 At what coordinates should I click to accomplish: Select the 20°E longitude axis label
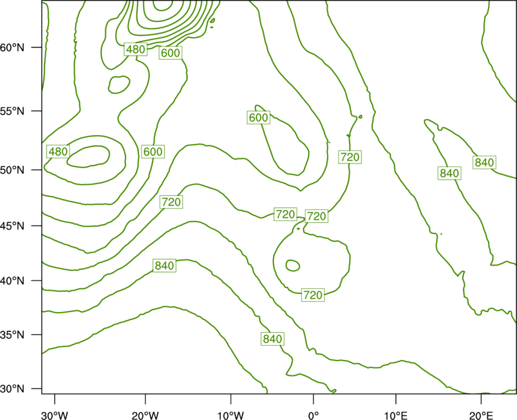tap(481, 415)
